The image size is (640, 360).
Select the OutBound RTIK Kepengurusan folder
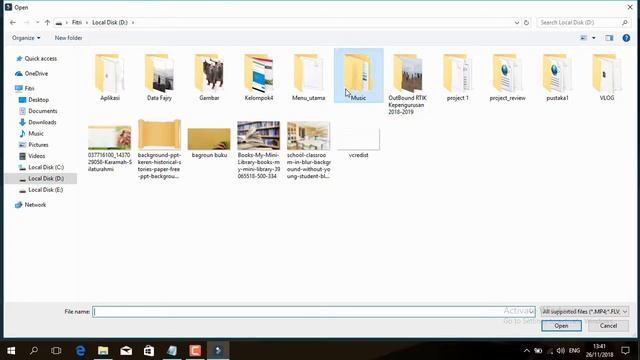click(407, 84)
